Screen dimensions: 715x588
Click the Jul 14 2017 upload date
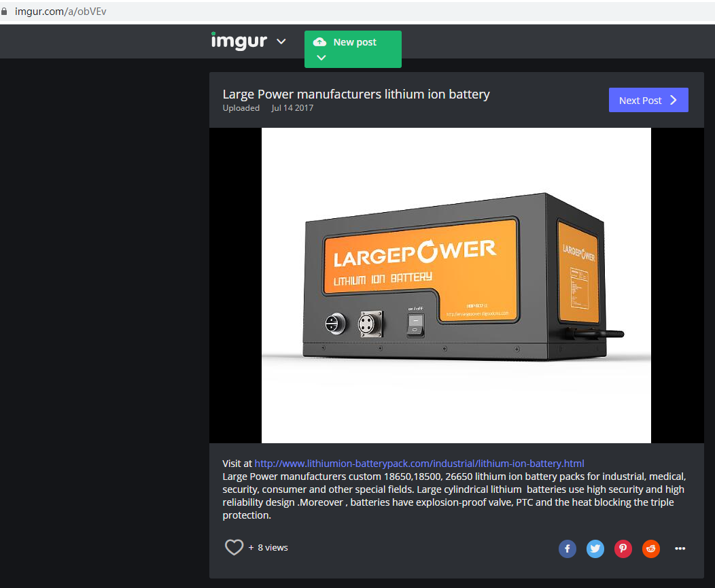[x=292, y=108]
